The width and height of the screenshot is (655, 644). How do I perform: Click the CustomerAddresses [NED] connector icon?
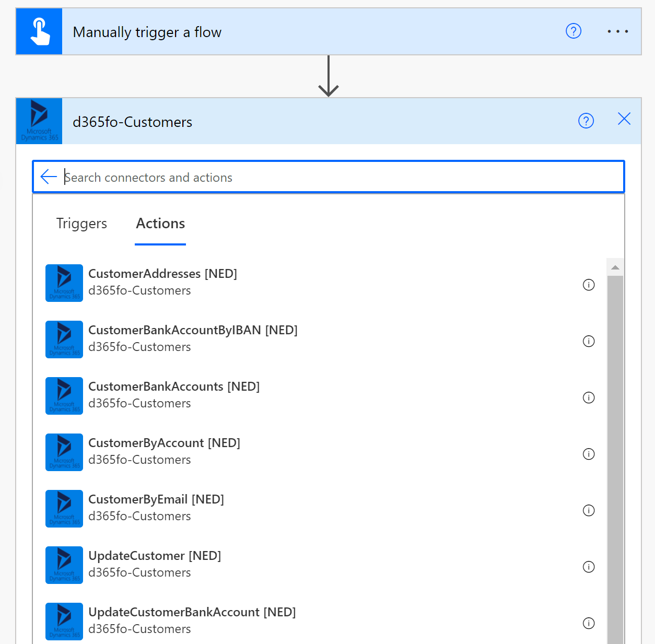pyautogui.click(x=64, y=283)
